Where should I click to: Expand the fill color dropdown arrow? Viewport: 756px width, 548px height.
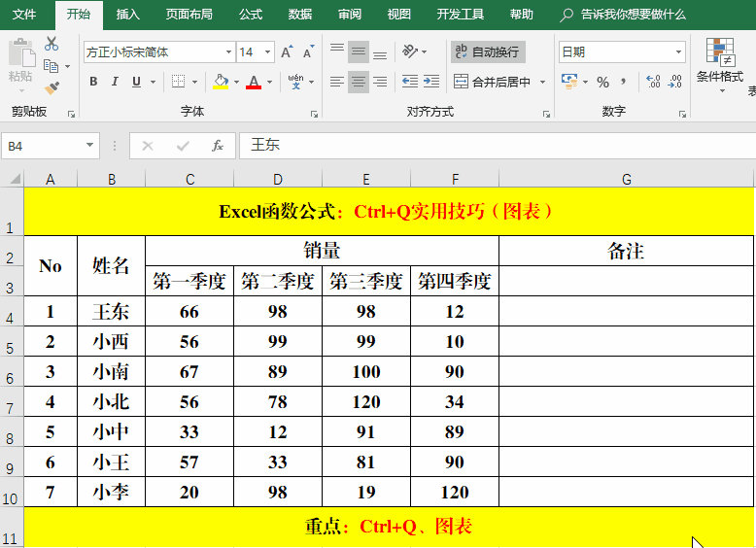(236, 82)
